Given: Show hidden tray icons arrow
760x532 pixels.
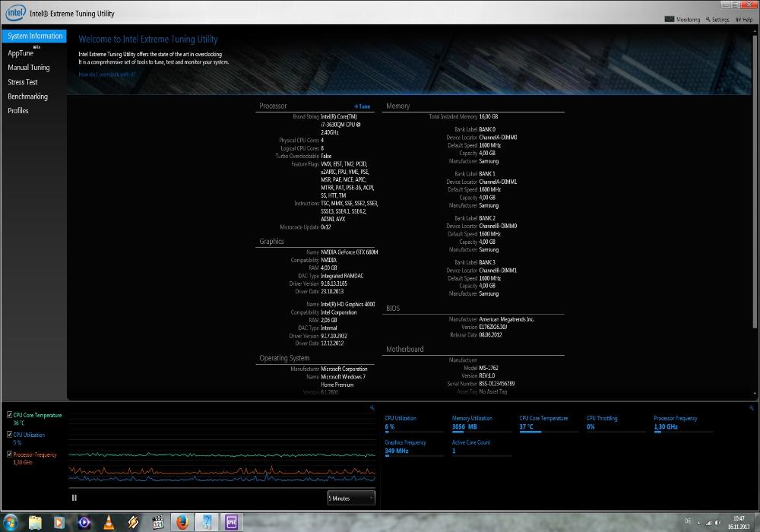Looking at the screenshot, I should tap(698, 522).
